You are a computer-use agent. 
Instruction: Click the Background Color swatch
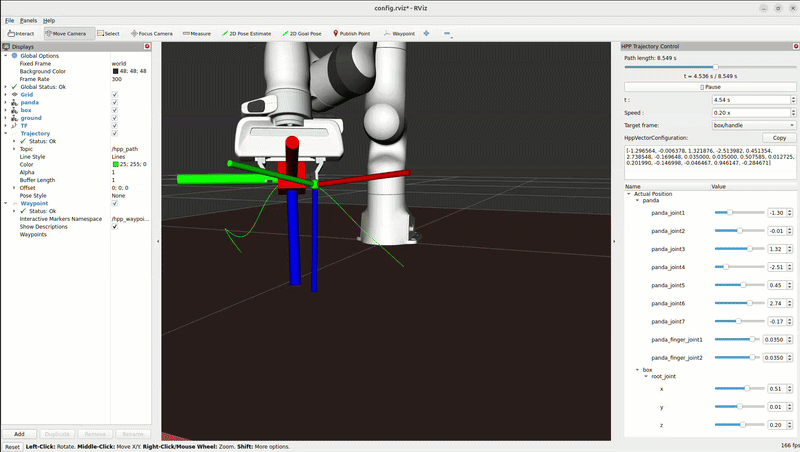(116, 71)
